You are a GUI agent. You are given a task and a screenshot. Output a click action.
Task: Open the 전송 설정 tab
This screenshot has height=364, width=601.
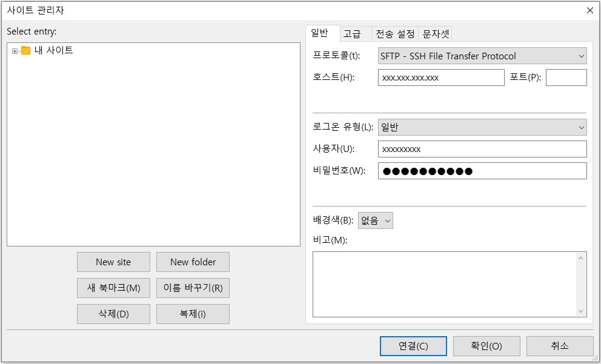coord(395,34)
